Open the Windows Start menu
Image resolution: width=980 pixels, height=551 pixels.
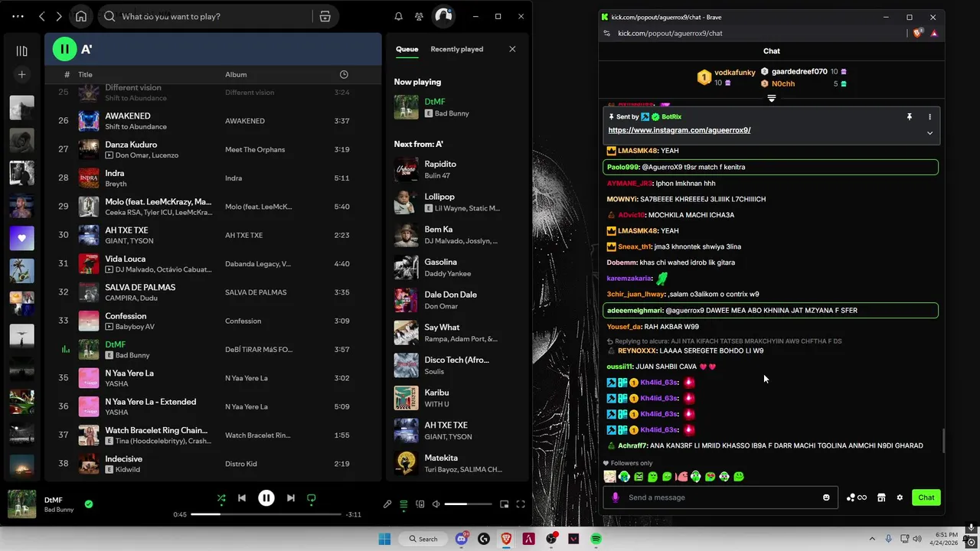tap(384, 539)
